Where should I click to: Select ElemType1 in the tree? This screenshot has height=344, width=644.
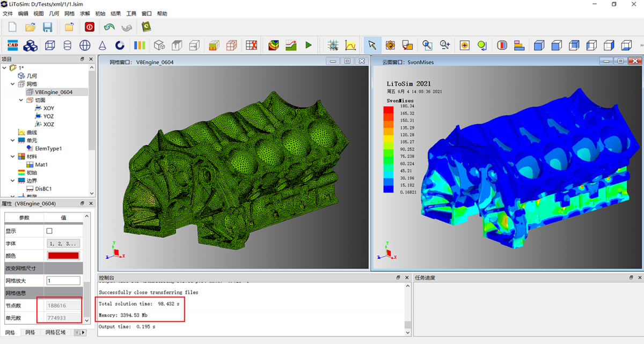tap(44, 148)
